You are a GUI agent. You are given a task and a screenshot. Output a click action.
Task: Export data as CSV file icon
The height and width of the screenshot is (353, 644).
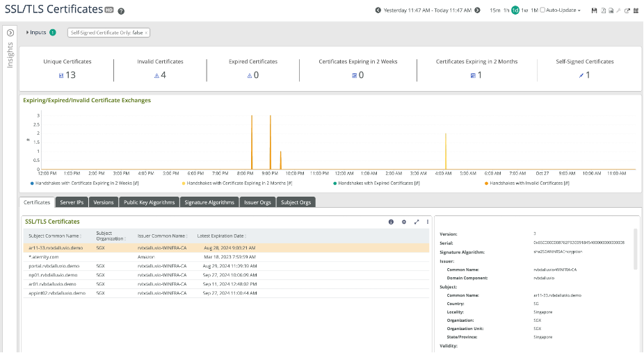pos(611,10)
